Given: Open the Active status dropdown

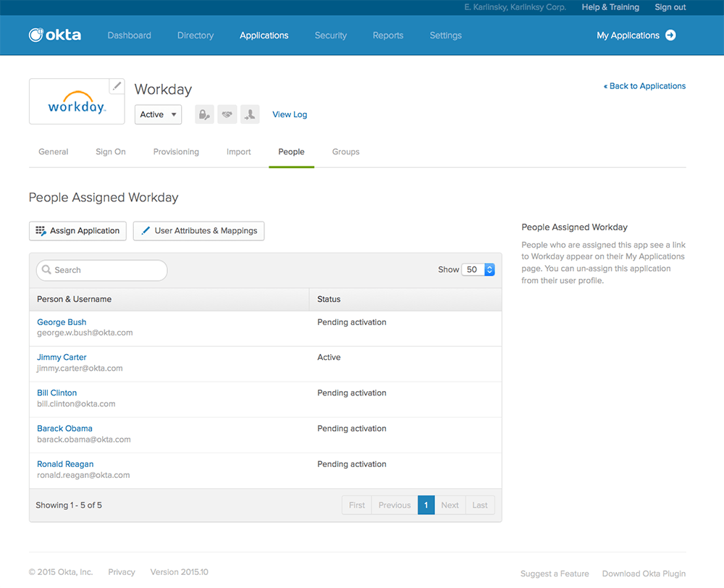Looking at the screenshot, I should tap(158, 114).
